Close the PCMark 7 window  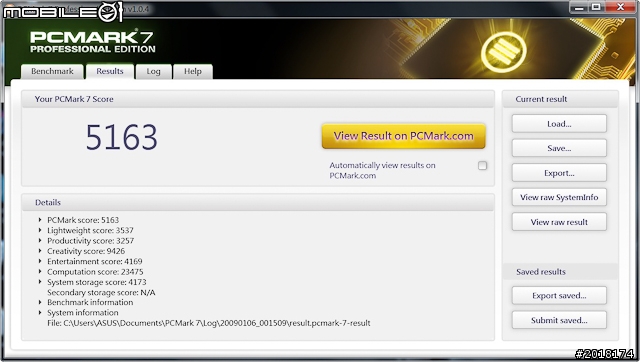(620, 7)
